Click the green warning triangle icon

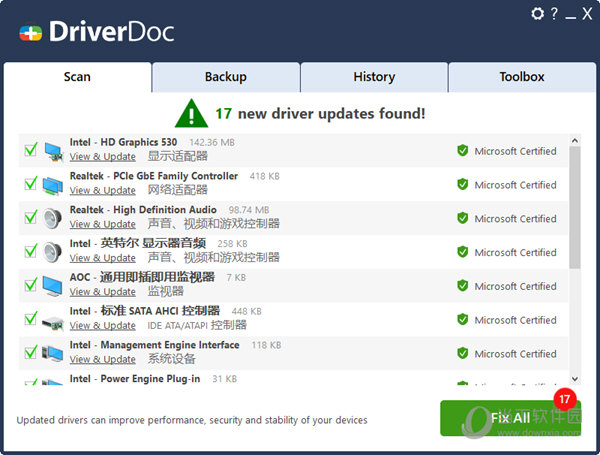191,113
